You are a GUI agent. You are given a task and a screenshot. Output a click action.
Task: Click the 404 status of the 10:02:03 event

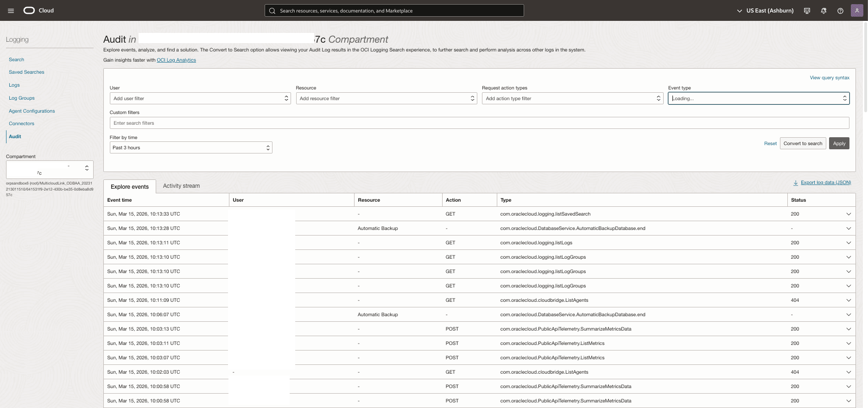pyautogui.click(x=795, y=372)
